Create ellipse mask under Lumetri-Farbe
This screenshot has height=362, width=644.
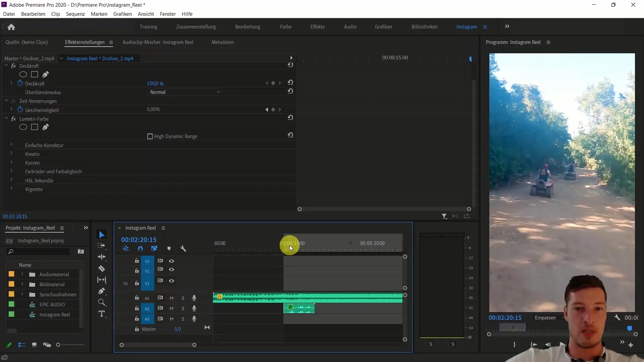[x=23, y=127]
